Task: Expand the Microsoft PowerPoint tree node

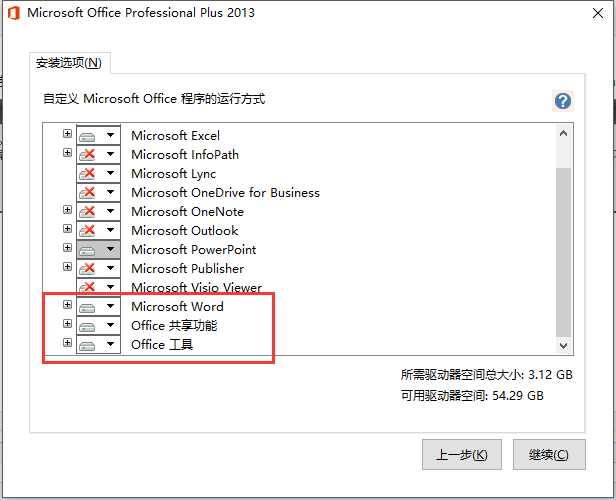Action: click(68, 247)
